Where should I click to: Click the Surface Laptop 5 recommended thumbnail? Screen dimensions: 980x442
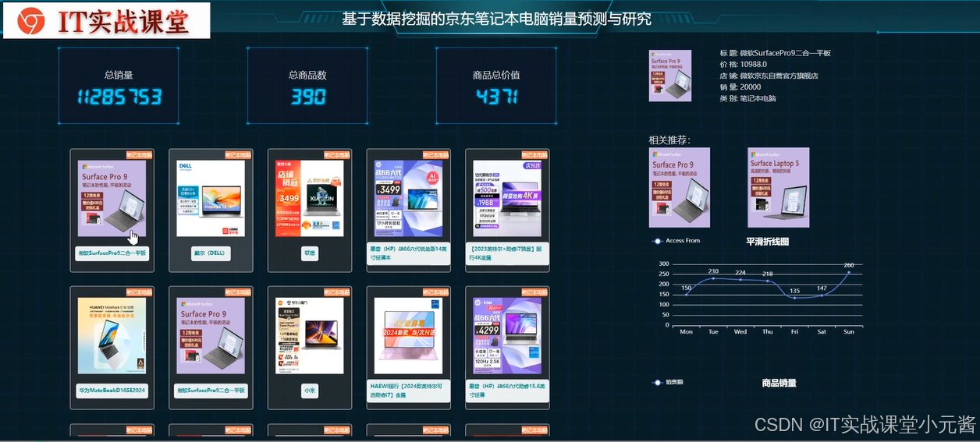click(x=778, y=187)
